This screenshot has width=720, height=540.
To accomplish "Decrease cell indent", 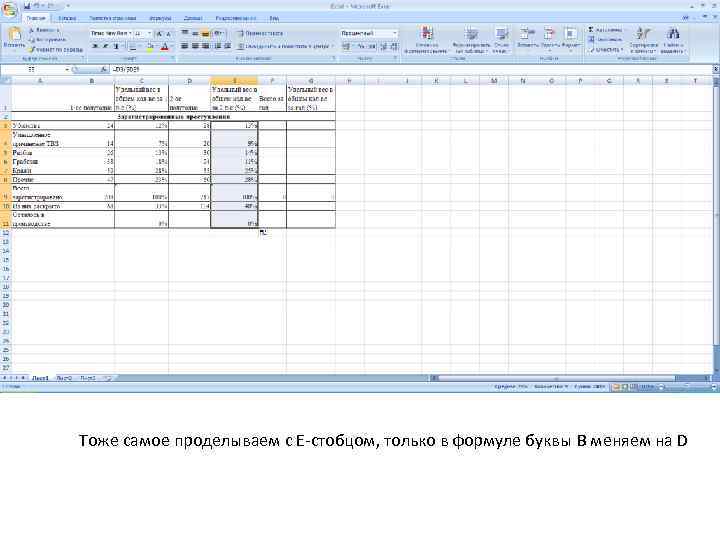I will click(x=218, y=46).
